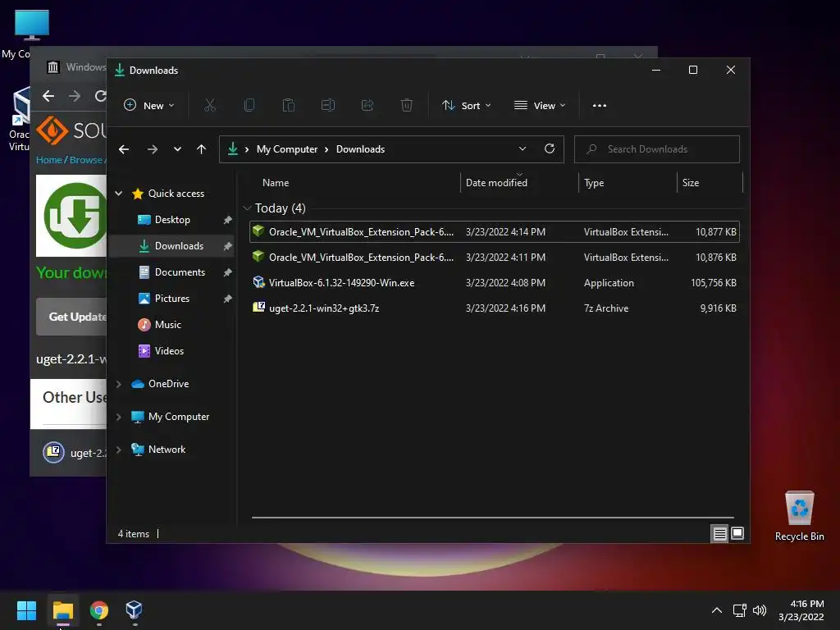Expand the My Computer tree node
The width and height of the screenshot is (840, 630).
click(119, 417)
